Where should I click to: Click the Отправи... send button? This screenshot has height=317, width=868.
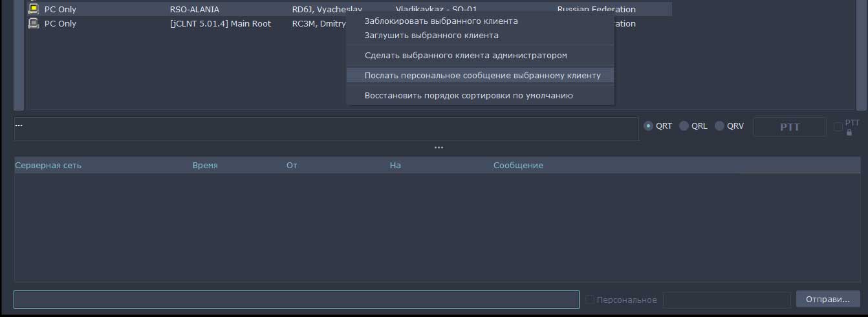tap(828, 299)
